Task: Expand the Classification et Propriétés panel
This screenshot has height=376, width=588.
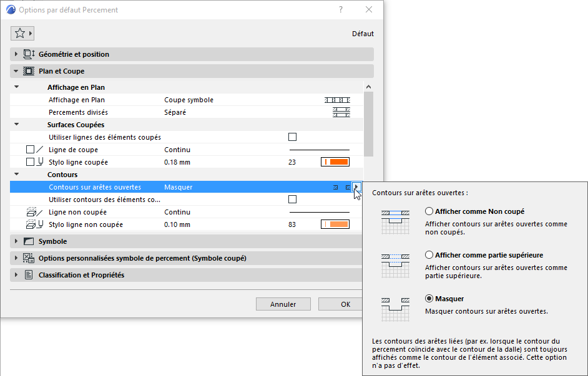Action: [16, 275]
